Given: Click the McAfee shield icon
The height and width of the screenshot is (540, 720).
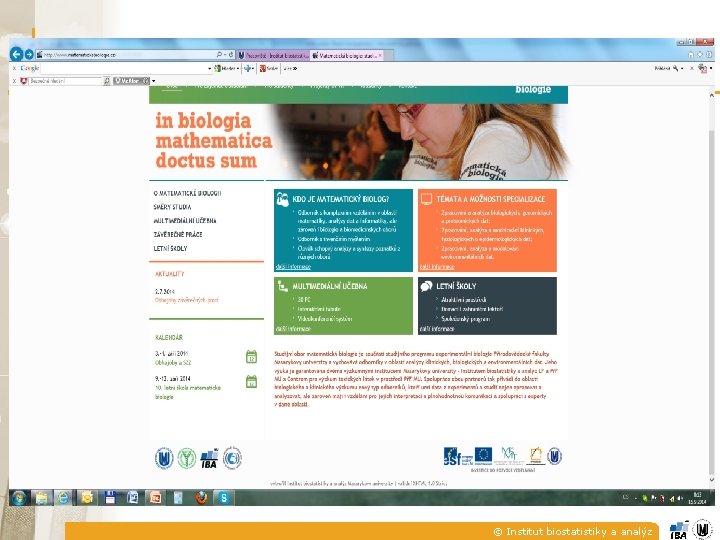Looking at the screenshot, I should pyautogui.click(x=24, y=81).
